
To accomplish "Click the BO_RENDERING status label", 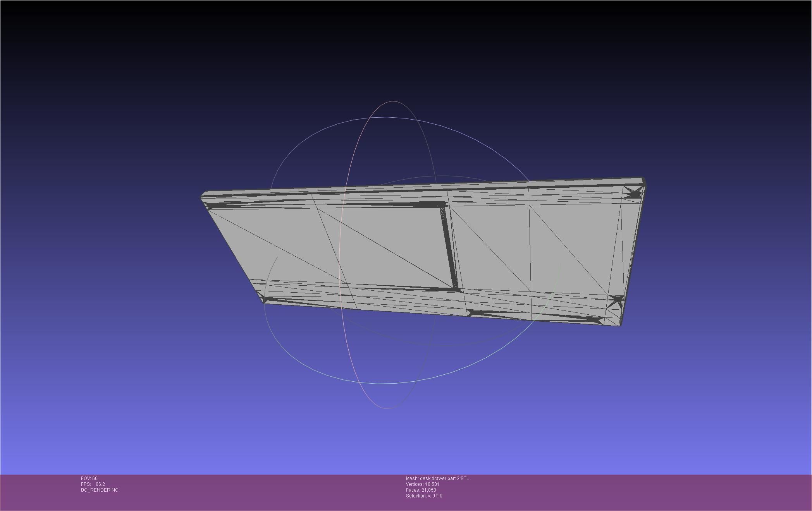I will tap(100, 490).
